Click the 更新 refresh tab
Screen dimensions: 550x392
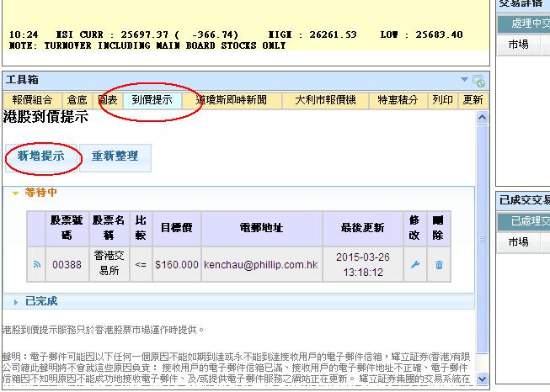coord(473,100)
